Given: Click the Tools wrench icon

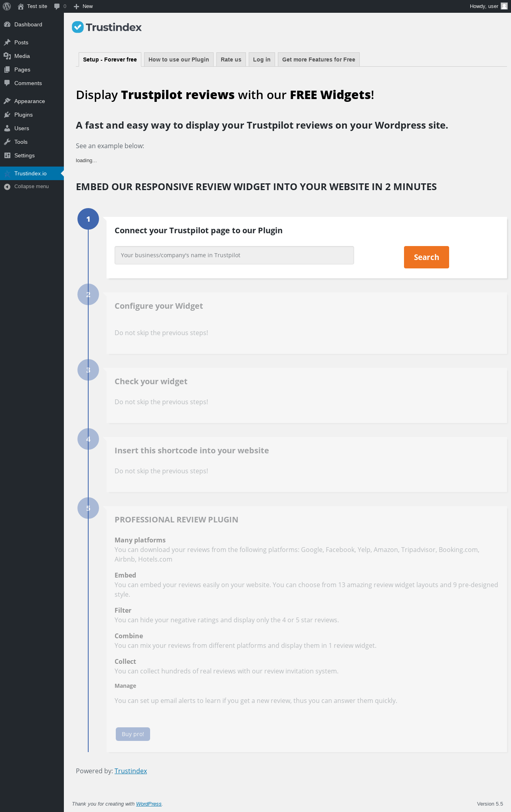Looking at the screenshot, I should click(7, 142).
